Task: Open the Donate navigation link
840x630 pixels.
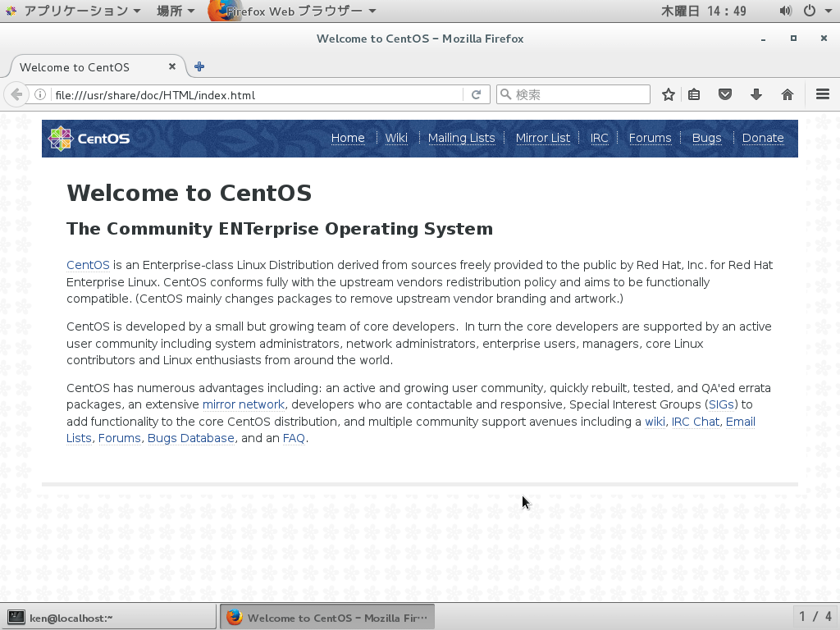Action: click(763, 138)
